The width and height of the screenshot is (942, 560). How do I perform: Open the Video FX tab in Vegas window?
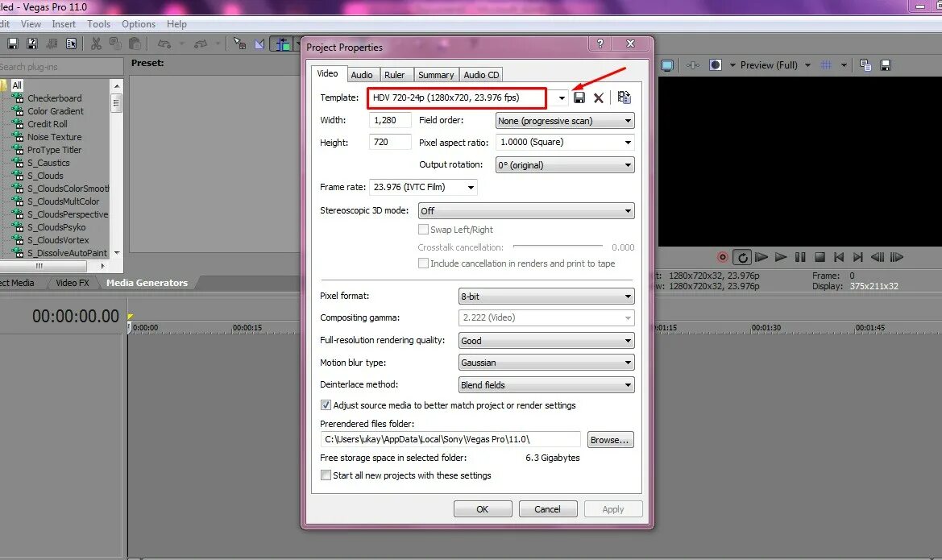[72, 283]
